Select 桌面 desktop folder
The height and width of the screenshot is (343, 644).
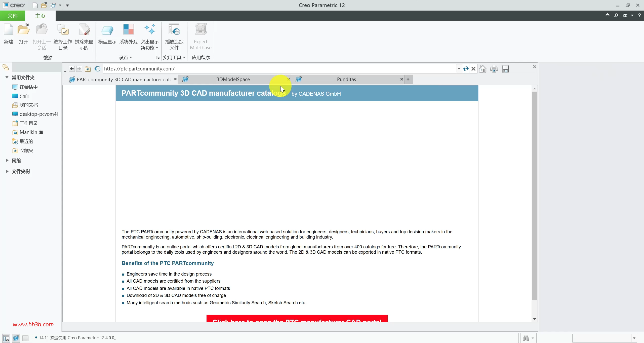20,96
